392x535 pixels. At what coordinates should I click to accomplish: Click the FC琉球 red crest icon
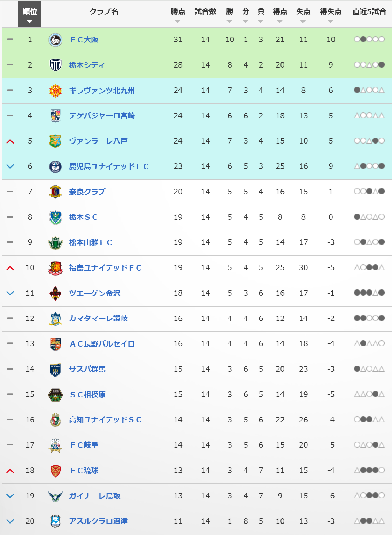55,471
